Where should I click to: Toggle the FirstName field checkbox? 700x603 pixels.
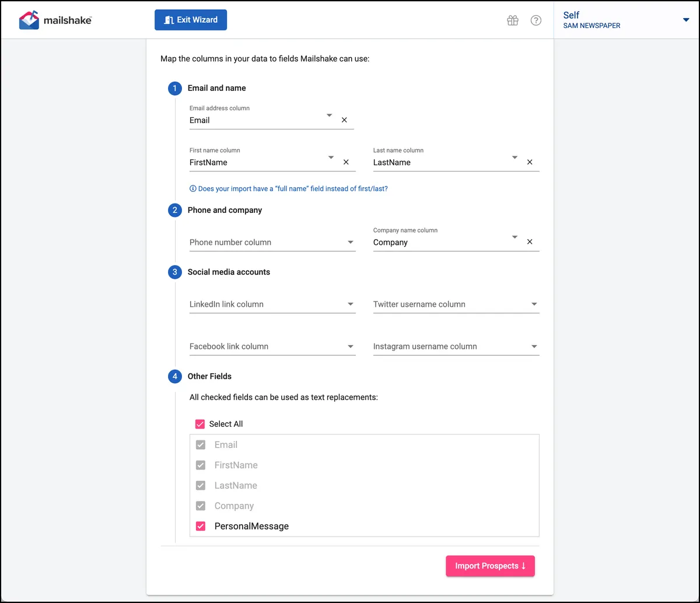click(x=201, y=465)
